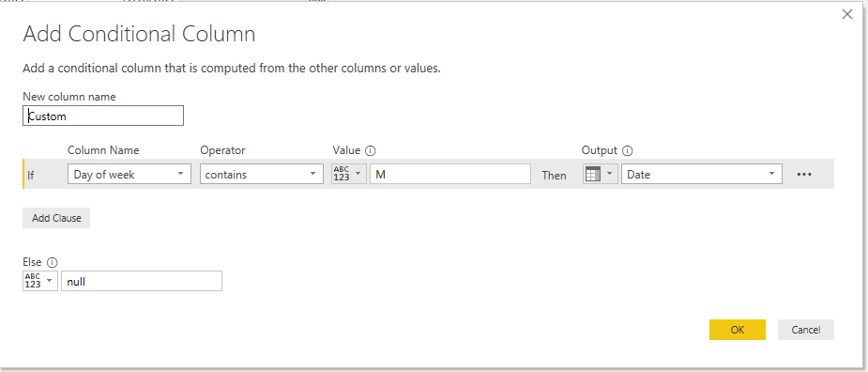Open the Else value type selector (ABC 123)

(40, 281)
